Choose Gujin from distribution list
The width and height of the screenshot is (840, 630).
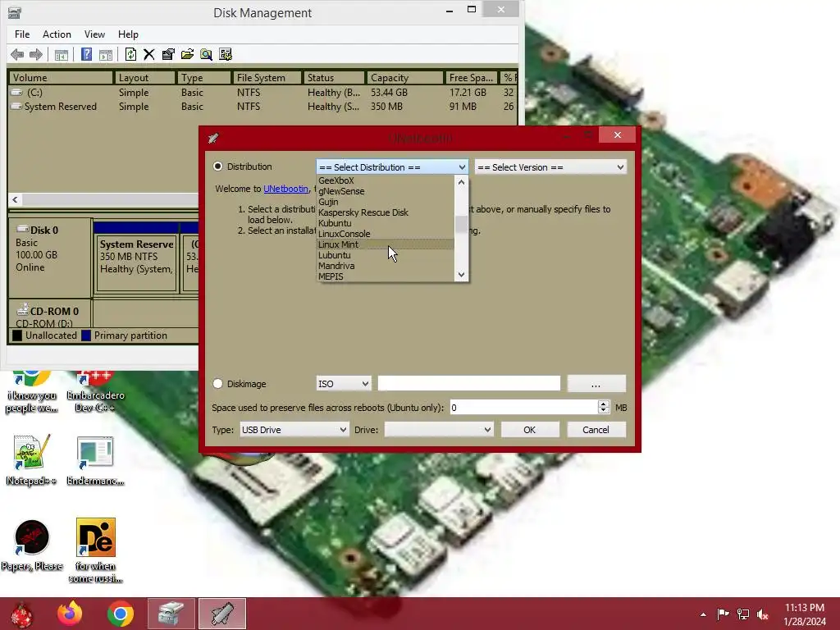(x=386, y=202)
